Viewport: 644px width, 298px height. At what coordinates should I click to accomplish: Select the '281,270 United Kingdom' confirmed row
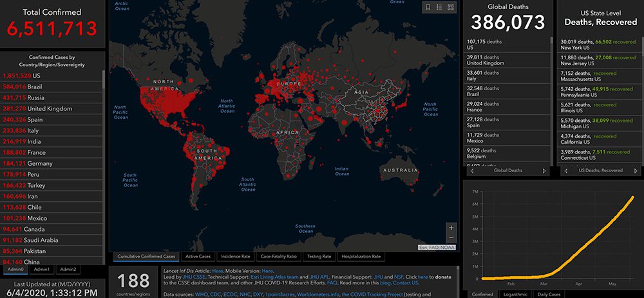point(52,108)
